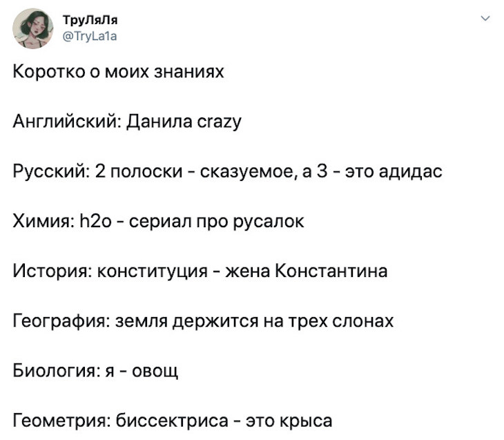Click the 'Английский:' subject label
The height and width of the screenshot is (440, 504).
(x=67, y=122)
